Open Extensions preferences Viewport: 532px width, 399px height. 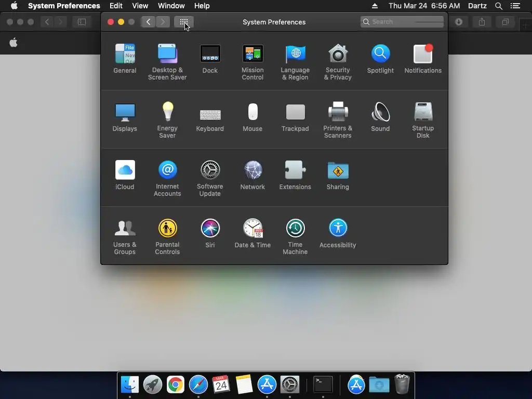[295, 175]
